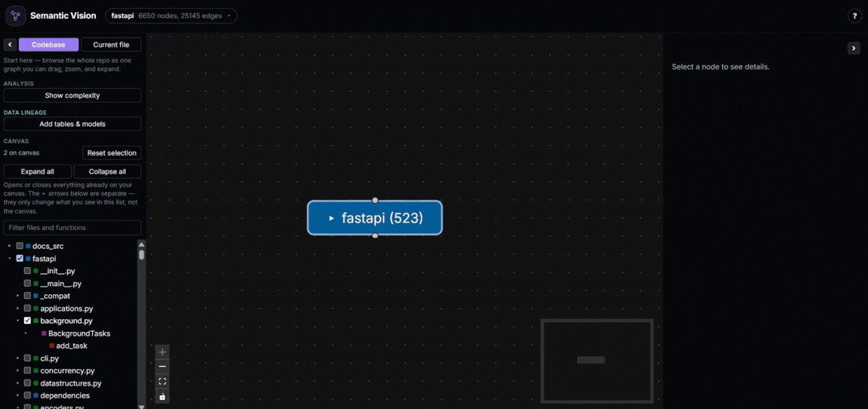Click the purple class icon beside BackgroundTasks

click(44, 334)
